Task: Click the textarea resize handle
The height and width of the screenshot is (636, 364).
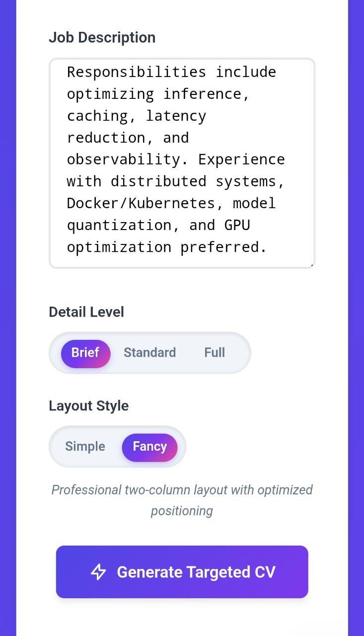Action: (x=312, y=265)
